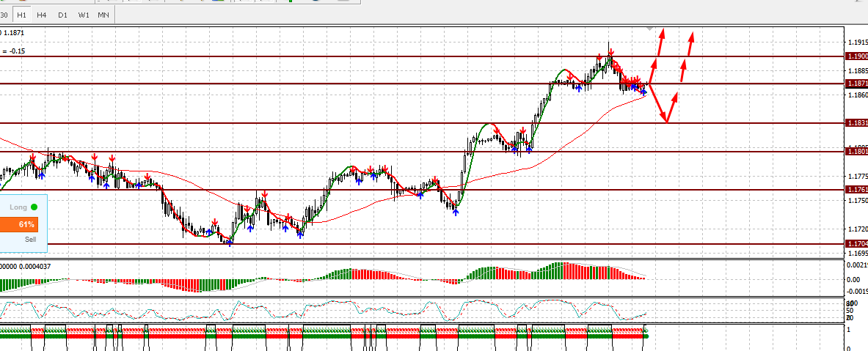Image resolution: width=868 pixels, height=351 pixels.
Task: Click the blue buy arrow at the 1.1704 low
Action: [230, 242]
